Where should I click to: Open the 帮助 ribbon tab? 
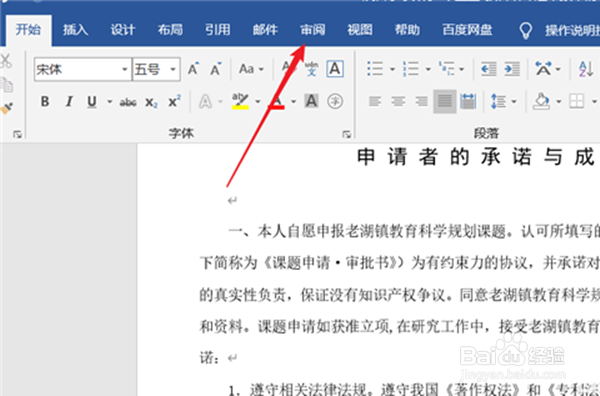(x=407, y=30)
